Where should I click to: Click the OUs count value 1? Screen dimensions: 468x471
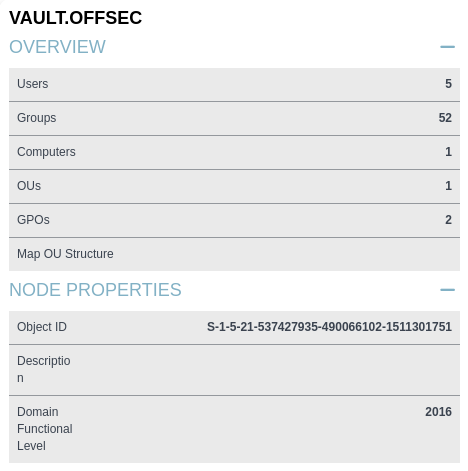[x=448, y=186]
